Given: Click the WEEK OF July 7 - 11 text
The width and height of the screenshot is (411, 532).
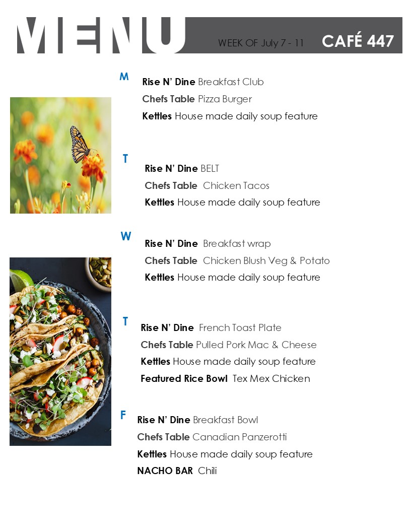Looking at the screenshot, I should [x=261, y=43].
